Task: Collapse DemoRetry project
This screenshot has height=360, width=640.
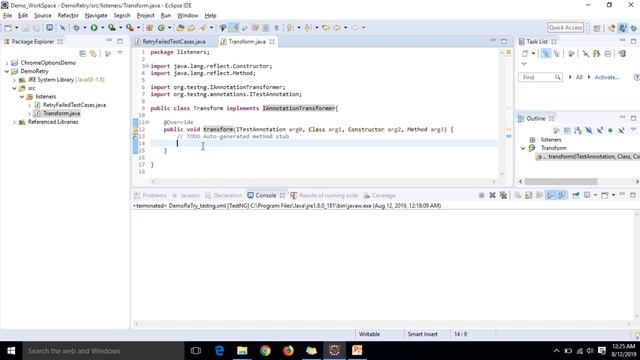Action: click(x=7, y=71)
